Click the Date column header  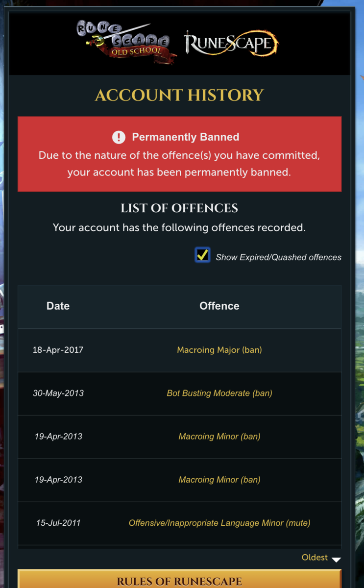coord(58,306)
